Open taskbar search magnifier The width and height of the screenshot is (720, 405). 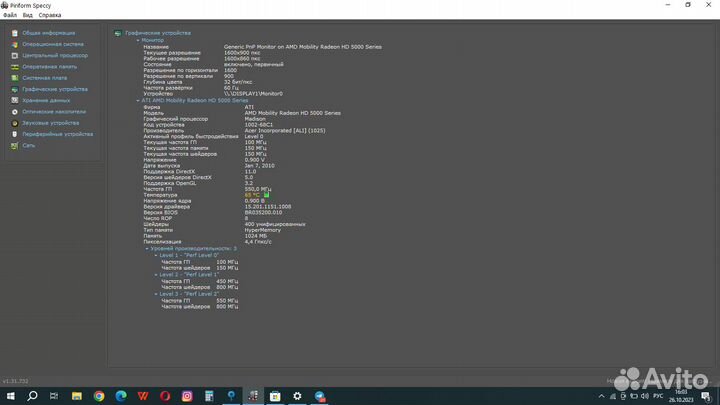[32, 396]
